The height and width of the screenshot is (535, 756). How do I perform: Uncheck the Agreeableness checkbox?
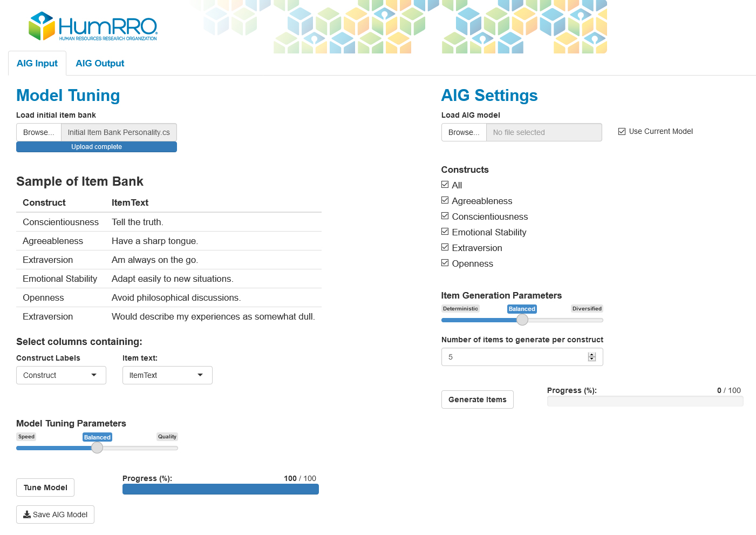445,200
